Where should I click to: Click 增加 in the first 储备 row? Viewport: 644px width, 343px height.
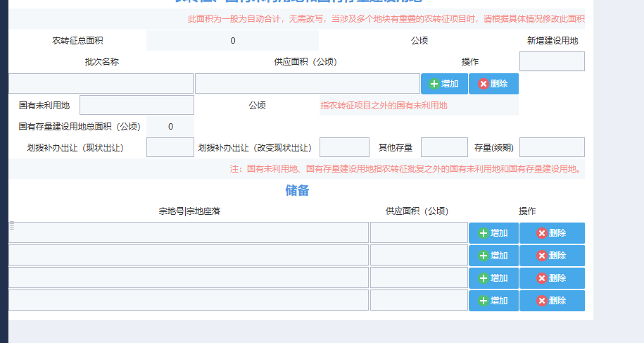coord(493,233)
